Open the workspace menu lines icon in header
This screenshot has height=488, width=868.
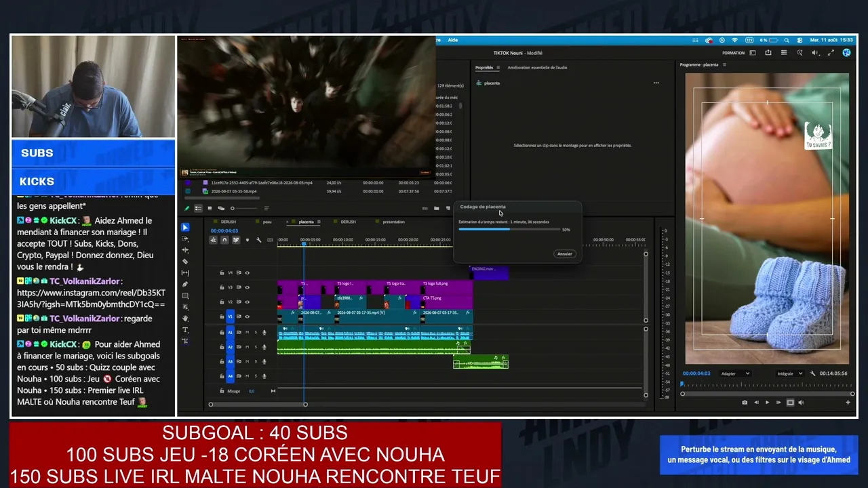(x=784, y=53)
